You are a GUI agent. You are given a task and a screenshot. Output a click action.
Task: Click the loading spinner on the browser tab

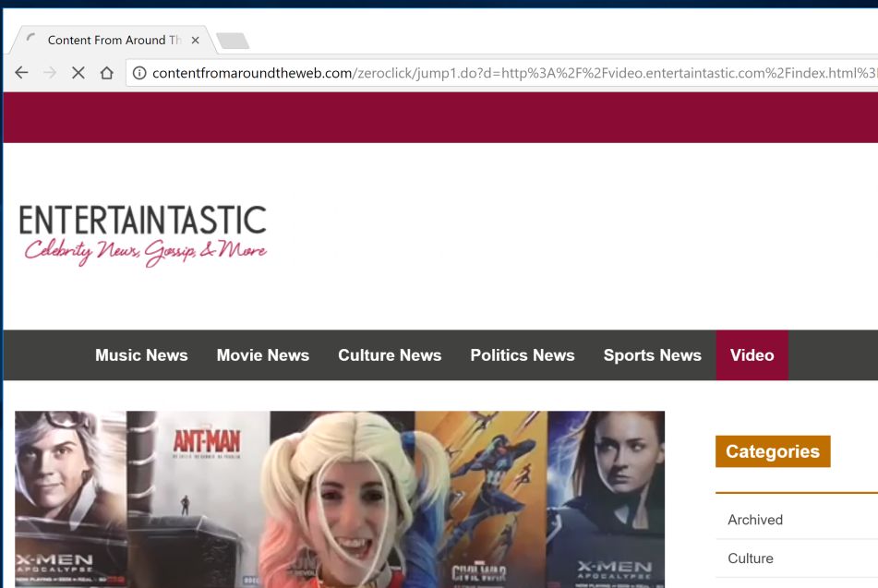pyautogui.click(x=32, y=40)
